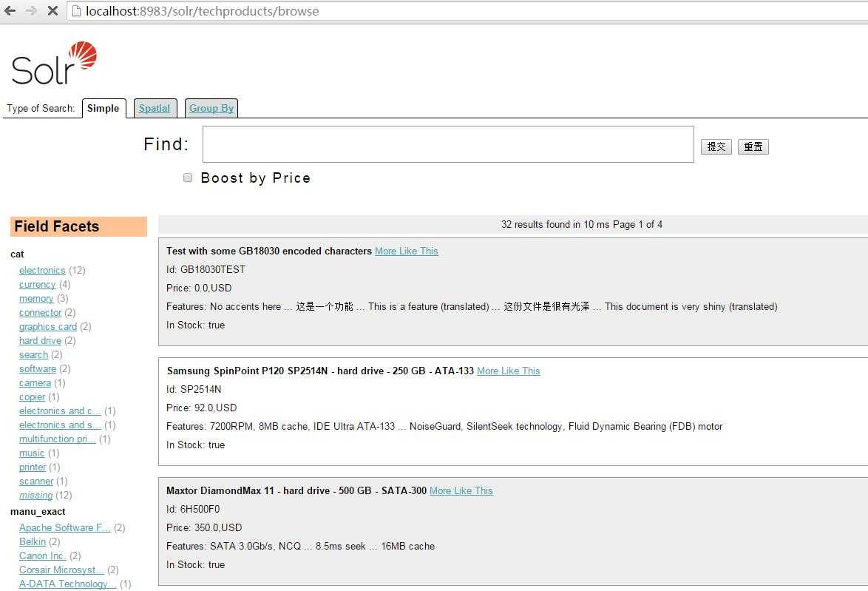Toggle the Boost by Price checkbox
Image resolution: width=868 pixels, height=591 pixels.
pos(188,178)
